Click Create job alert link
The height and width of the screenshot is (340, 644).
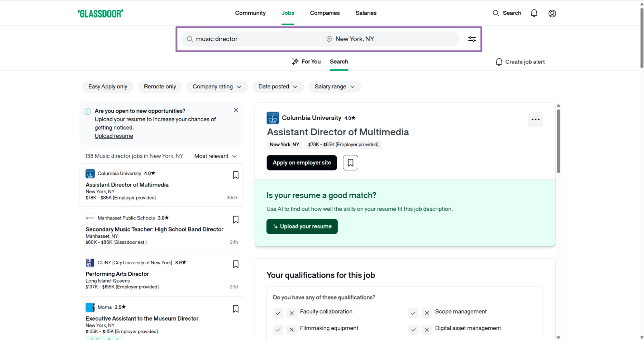pos(525,62)
